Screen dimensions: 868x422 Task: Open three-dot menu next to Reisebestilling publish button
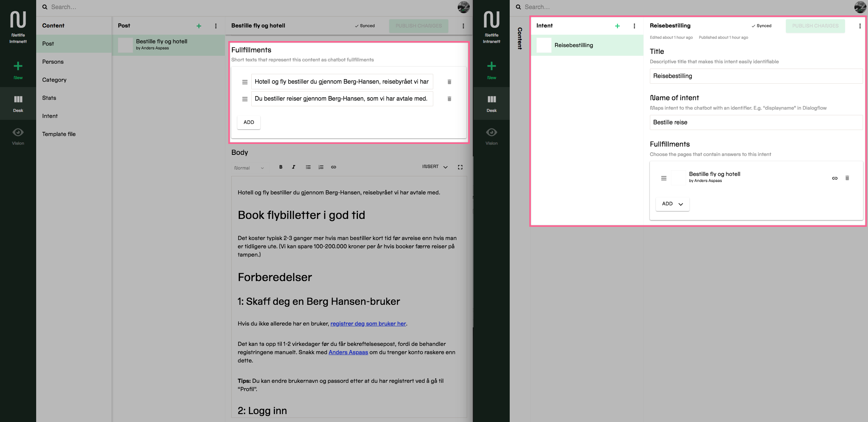click(x=860, y=26)
